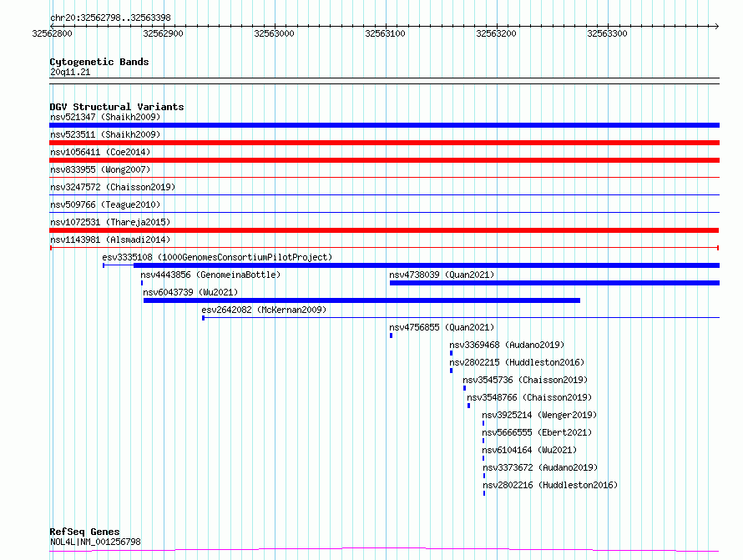Click the NOL4L|NM_001256798 RefSeq gene label
This screenshot has width=743, height=560.
pos(95,542)
